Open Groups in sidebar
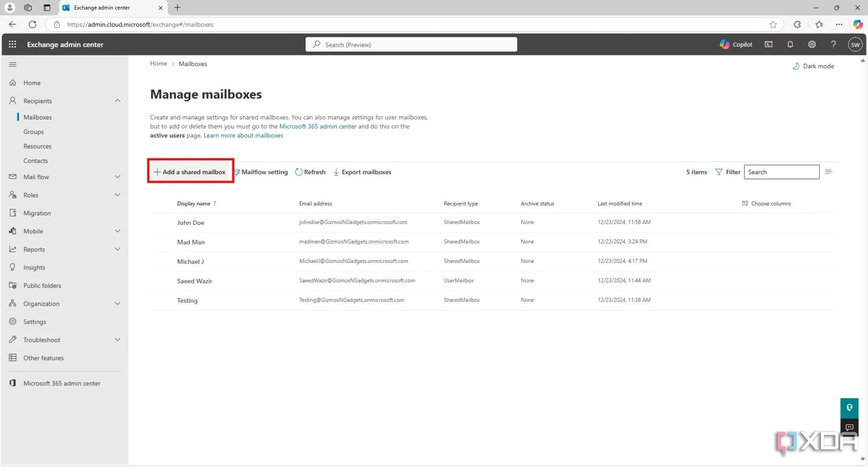The image size is (868, 467). coord(33,132)
